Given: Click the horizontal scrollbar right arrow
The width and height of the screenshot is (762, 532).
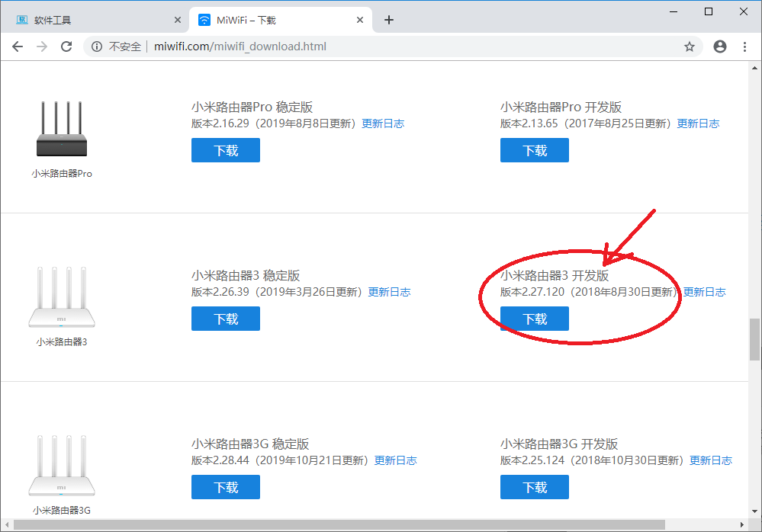Looking at the screenshot, I should pos(742,524).
